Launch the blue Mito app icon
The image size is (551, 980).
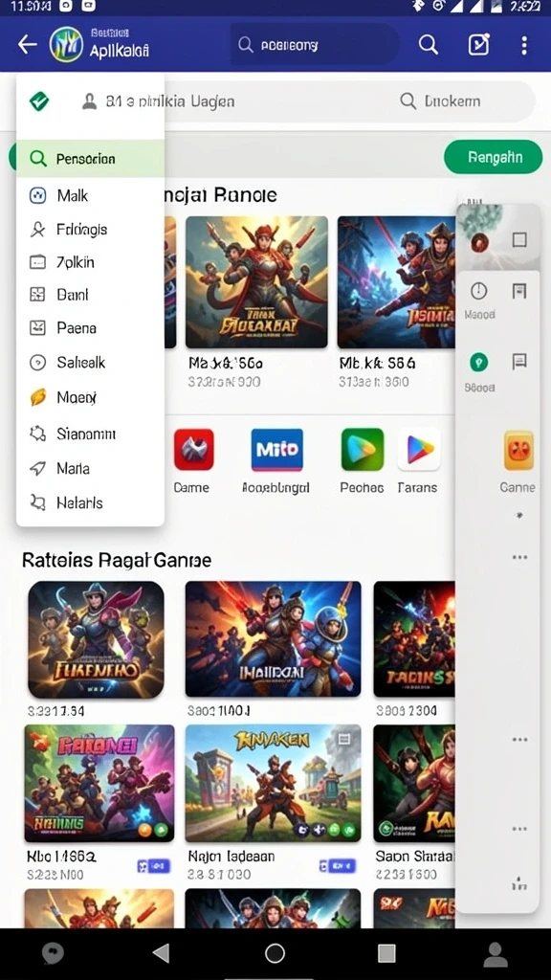(276, 450)
